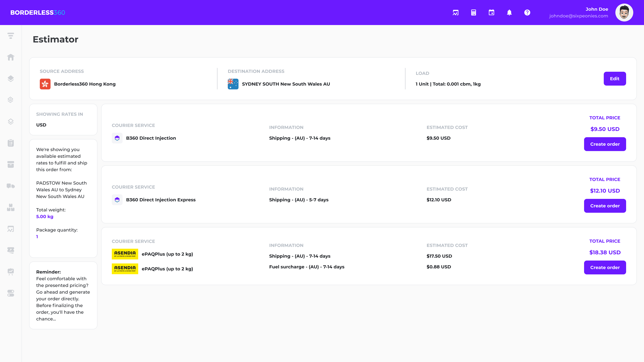This screenshot has width=644, height=362.
Task: Click the USD currency value
Action: (x=41, y=125)
